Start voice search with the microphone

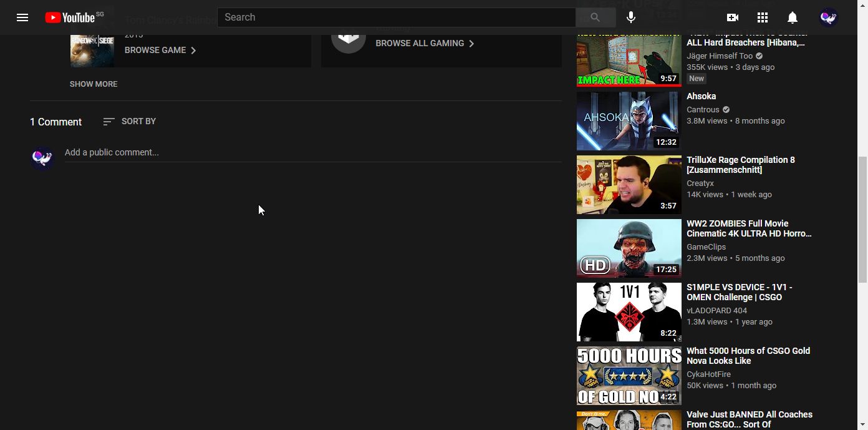[x=631, y=17]
